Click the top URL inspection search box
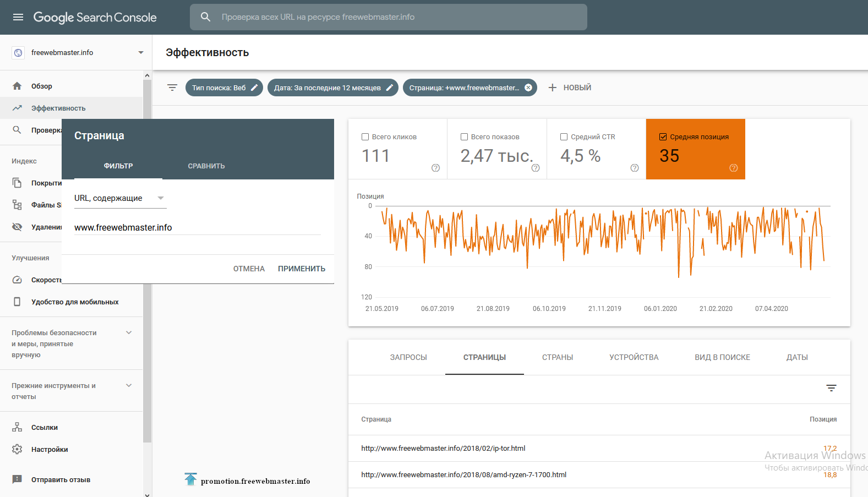 coord(389,17)
